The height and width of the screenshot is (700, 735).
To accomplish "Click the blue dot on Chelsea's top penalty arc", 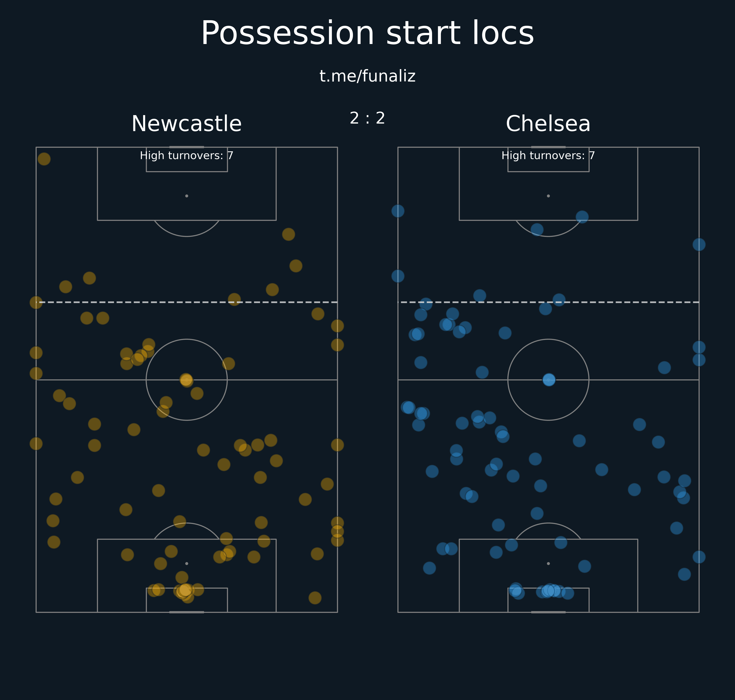I will pyautogui.click(x=537, y=230).
